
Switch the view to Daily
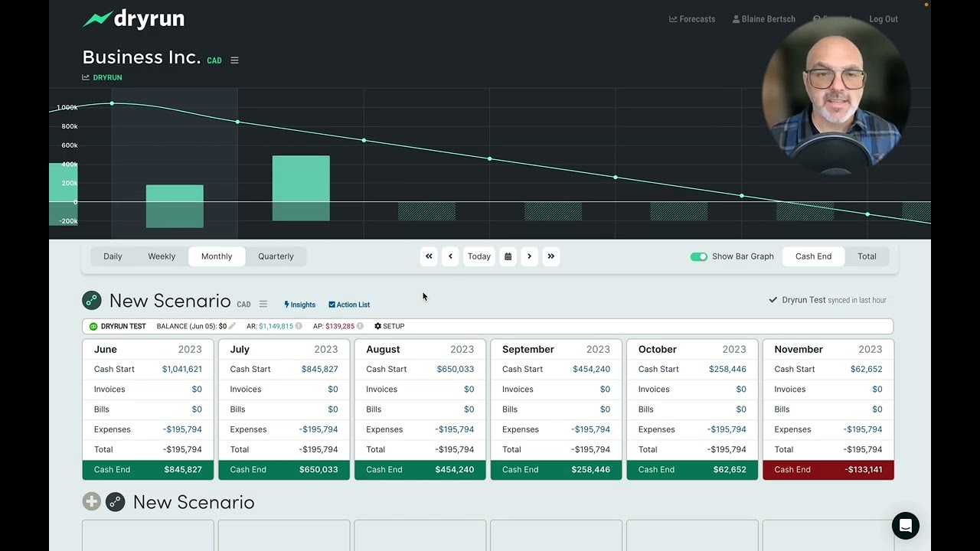tap(113, 256)
